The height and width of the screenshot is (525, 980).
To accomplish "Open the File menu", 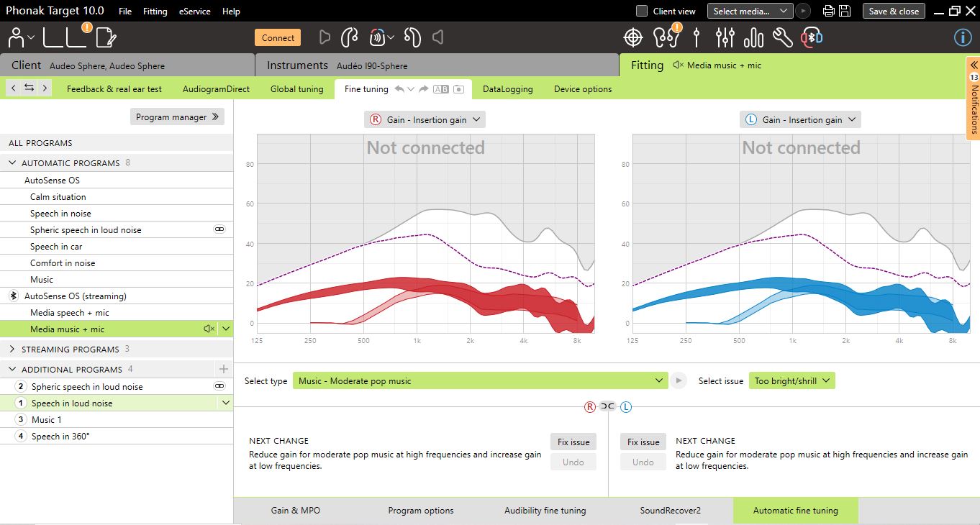I will point(125,11).
